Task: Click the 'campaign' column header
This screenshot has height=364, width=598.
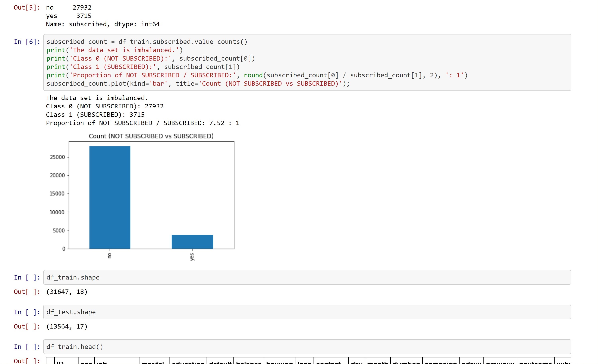Action: pyautogui.click(x=441, y=362)
